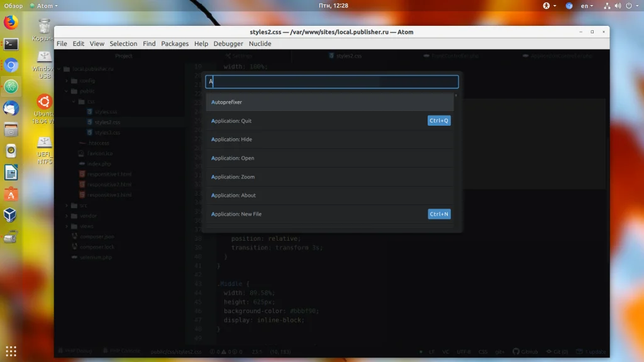The height and width of the screenshot is (362, 644).
Task: Click the Ctrl+Q keybinding badge
Action: coord(439,121)
